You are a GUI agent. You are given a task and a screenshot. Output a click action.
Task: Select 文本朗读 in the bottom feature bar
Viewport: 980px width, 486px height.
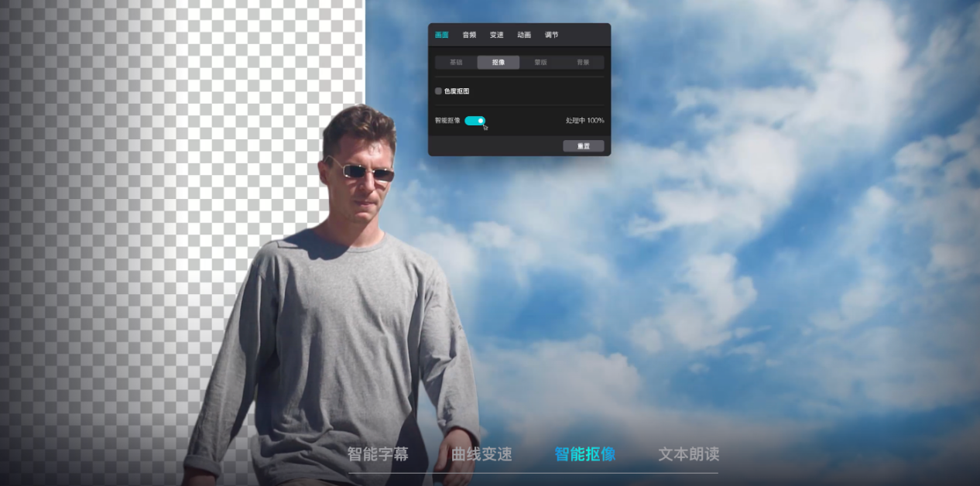[689, 454]
